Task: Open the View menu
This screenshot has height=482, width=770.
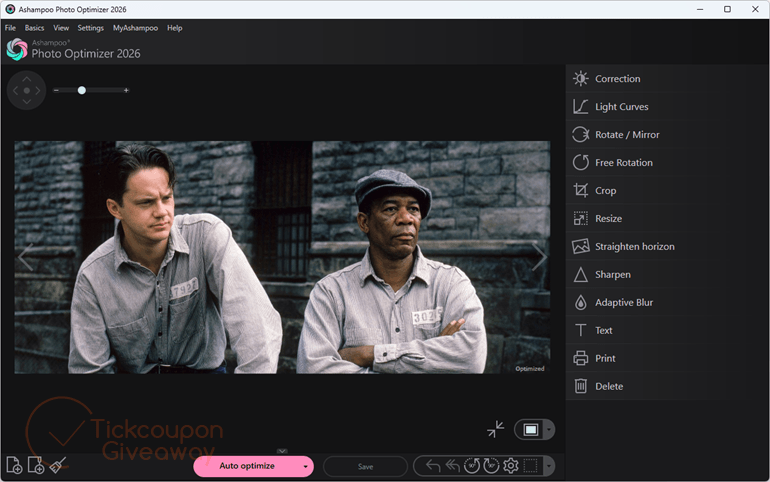Action: [x=61, y=28]
